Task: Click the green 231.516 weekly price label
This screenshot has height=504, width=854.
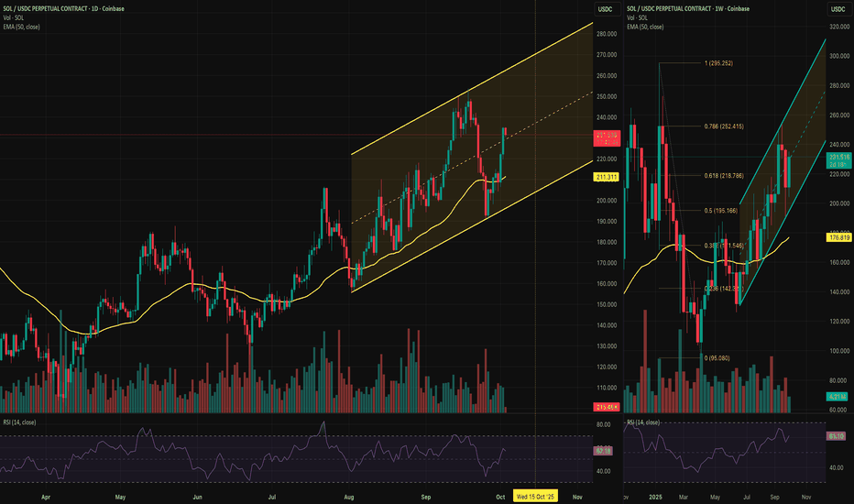Action: 838,160
